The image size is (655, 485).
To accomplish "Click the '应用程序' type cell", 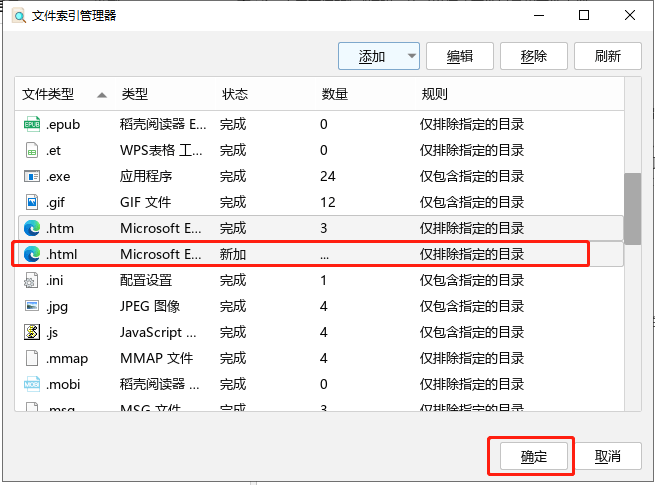I will click(x=146, y=176).
